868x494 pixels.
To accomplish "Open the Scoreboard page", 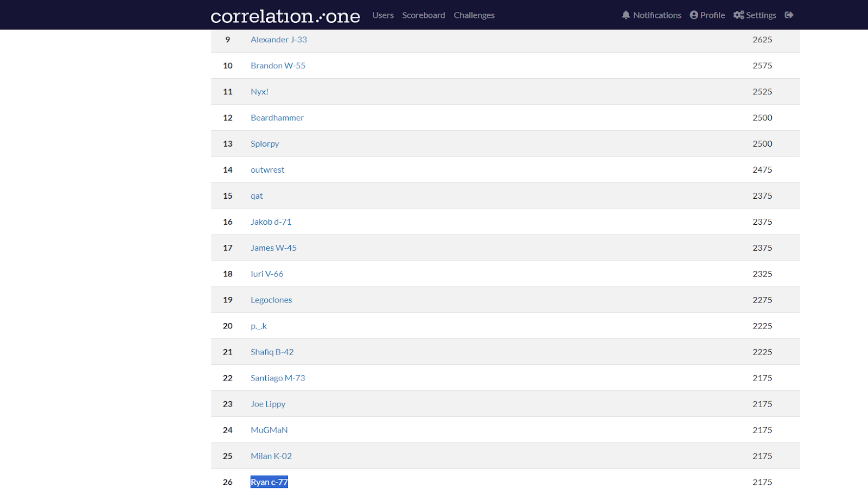I will pos(424,15).
